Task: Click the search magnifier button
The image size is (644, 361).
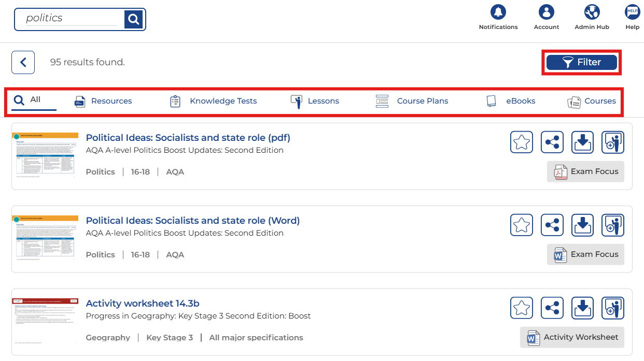Action: click(x=133, y=19)
